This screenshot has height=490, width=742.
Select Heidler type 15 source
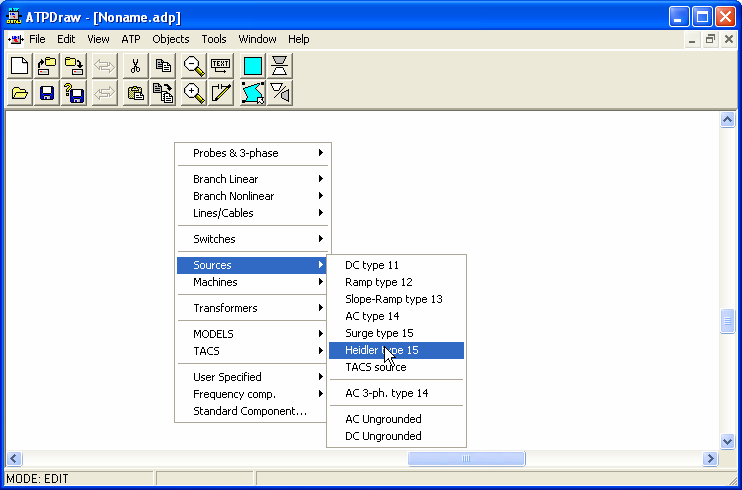[397, 350]
